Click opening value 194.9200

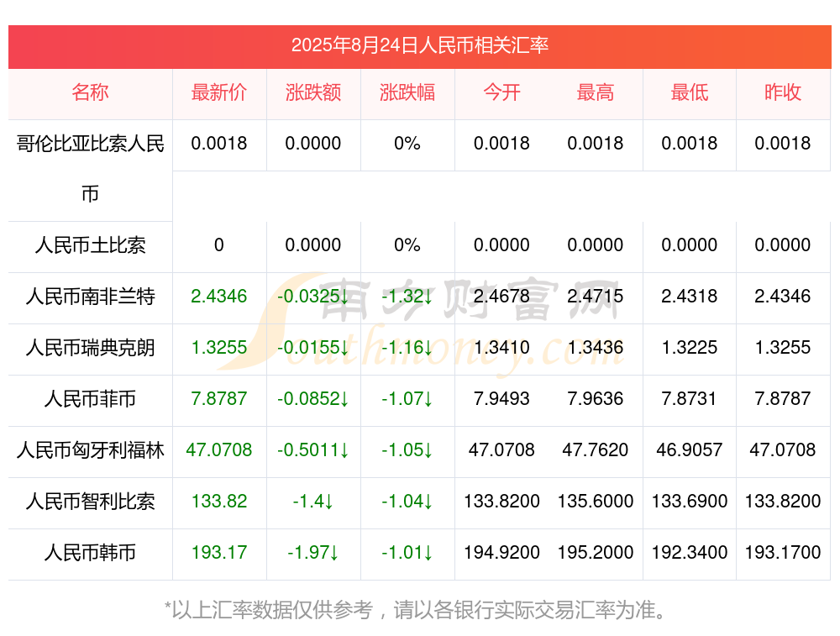501,553
